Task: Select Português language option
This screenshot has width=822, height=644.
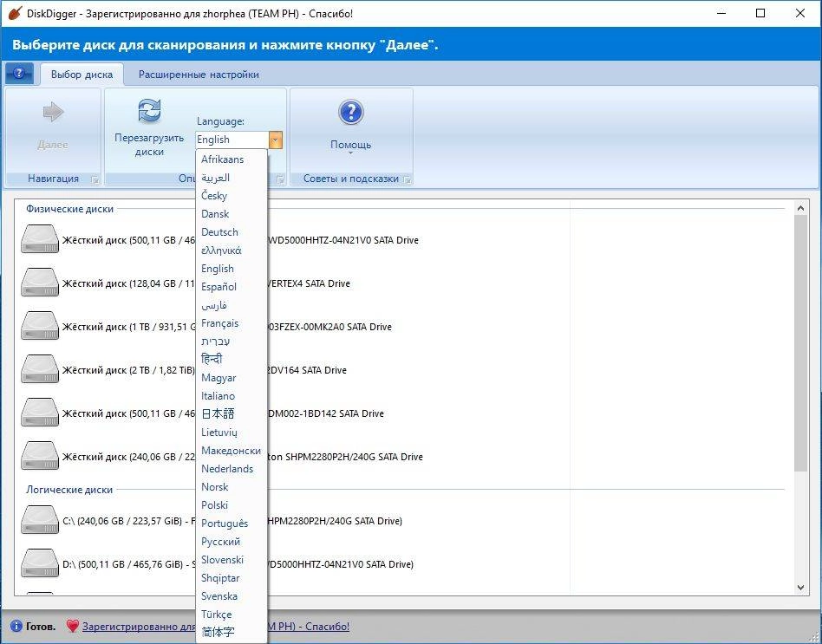Action: [232, 523]
